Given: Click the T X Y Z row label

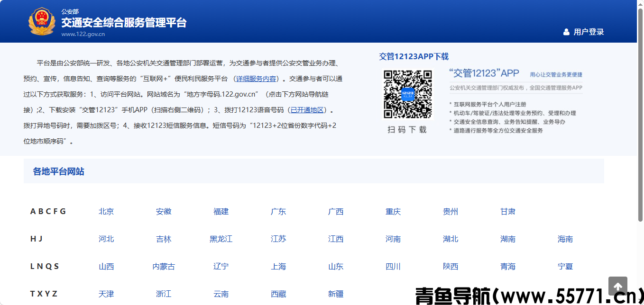Looking at the screenshot, I should (44, 294).
